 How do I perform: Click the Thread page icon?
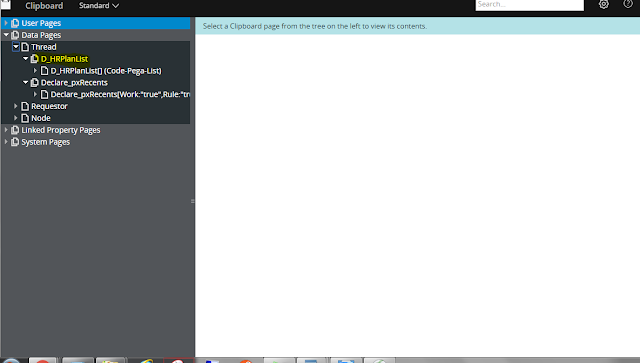click(25, 47)
